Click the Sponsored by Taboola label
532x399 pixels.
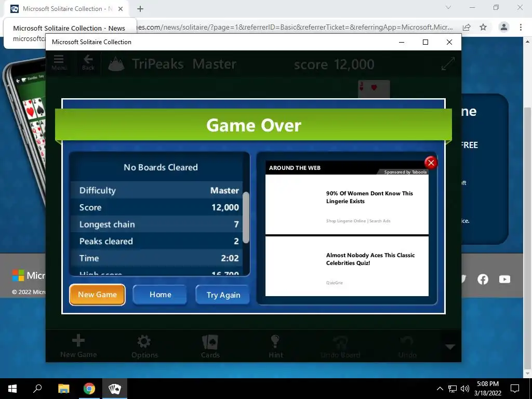(x=405, y=172)
